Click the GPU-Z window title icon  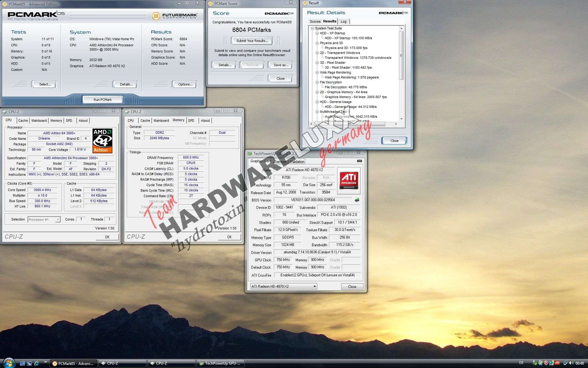250,154
